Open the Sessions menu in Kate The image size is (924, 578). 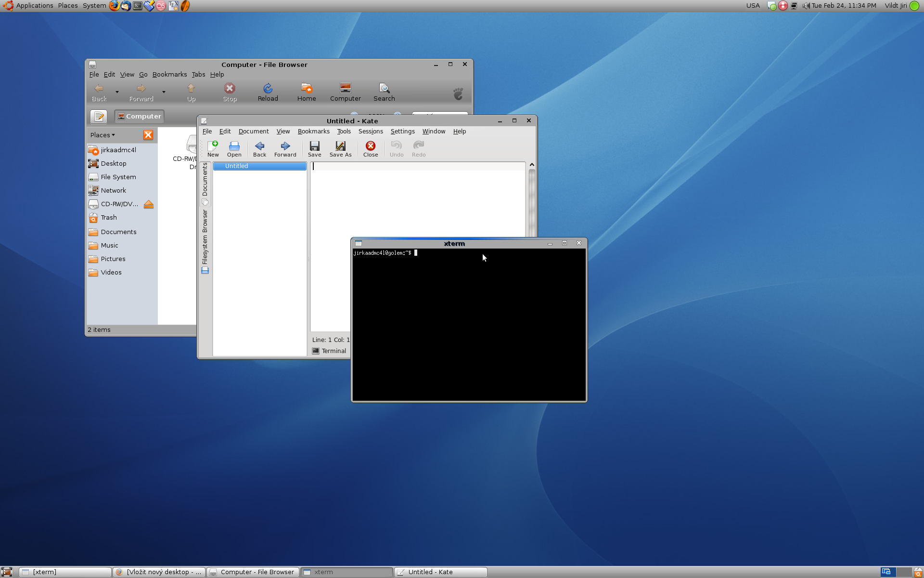[371, 131]
